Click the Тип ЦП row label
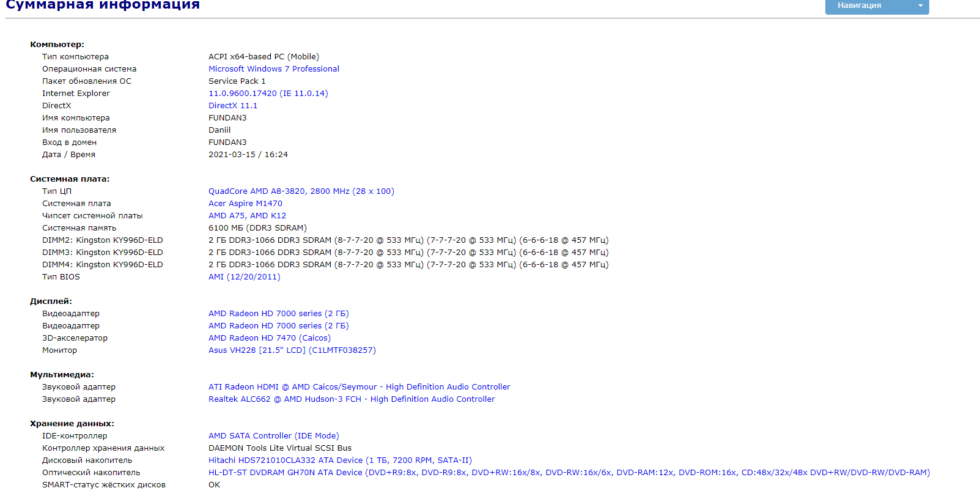Screen dimensions: 980x499 click(57, 191)
